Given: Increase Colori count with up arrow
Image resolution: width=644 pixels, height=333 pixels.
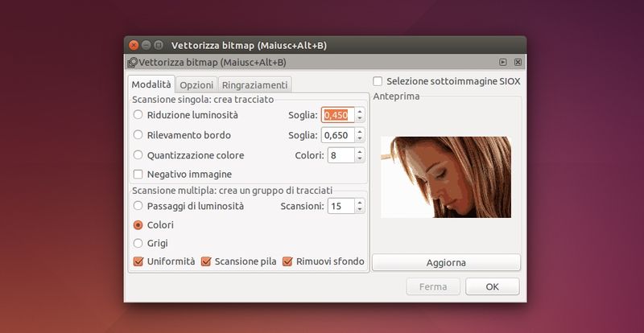Looking at the screenshot, I should tap(360, 151).
